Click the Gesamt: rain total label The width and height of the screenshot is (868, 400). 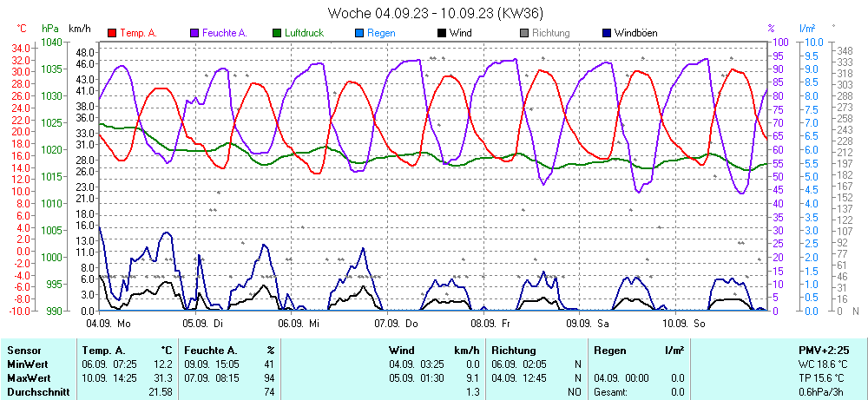coord(610,392)
